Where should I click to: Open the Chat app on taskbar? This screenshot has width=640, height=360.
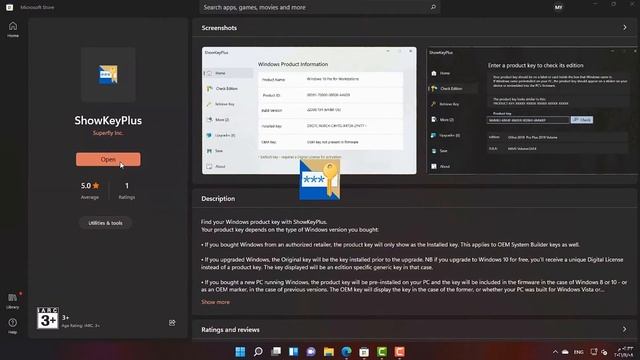tap(311, 351)
